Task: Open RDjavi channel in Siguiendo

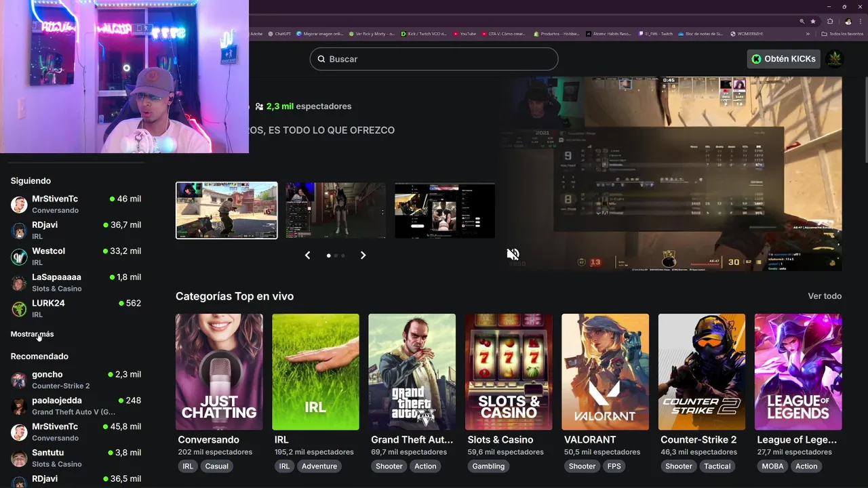Action: pos(76,230)
